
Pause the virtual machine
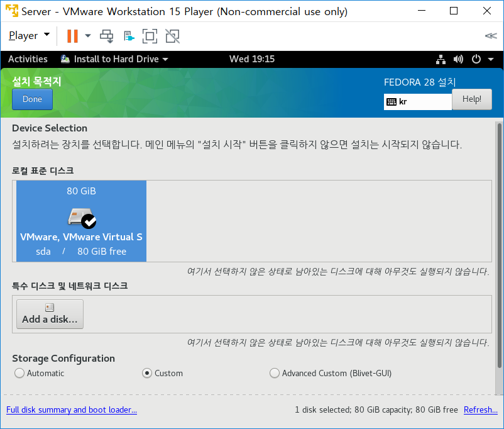(72, 36)
